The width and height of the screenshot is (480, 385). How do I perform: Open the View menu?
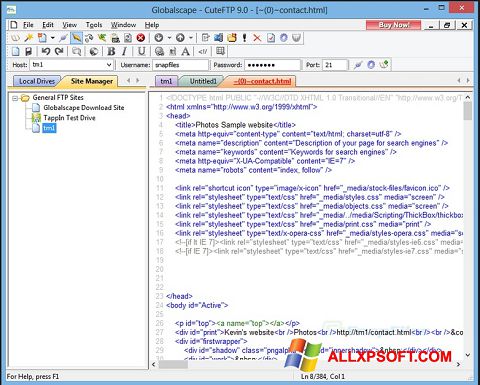[x=69, y=25]
